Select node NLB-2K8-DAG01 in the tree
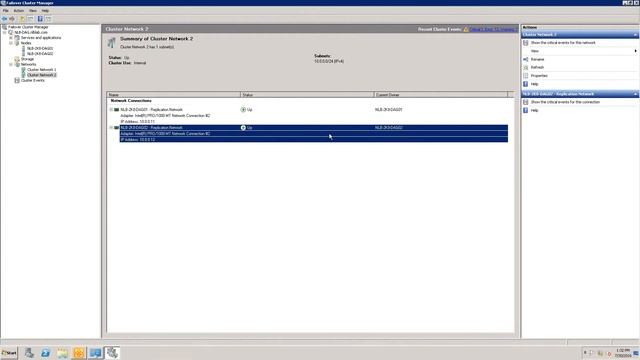640x360 pixels. coord(40,48)
